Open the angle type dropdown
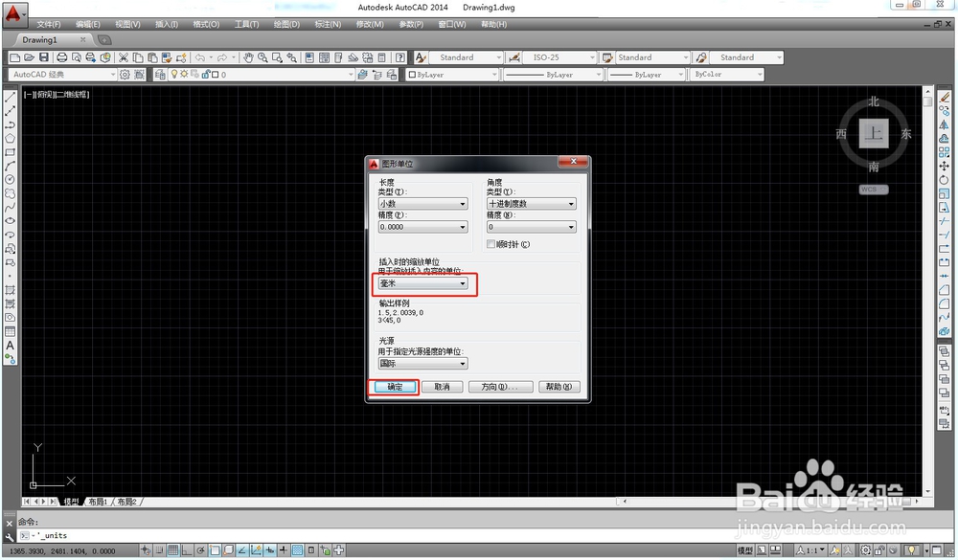 coord(532,204)
